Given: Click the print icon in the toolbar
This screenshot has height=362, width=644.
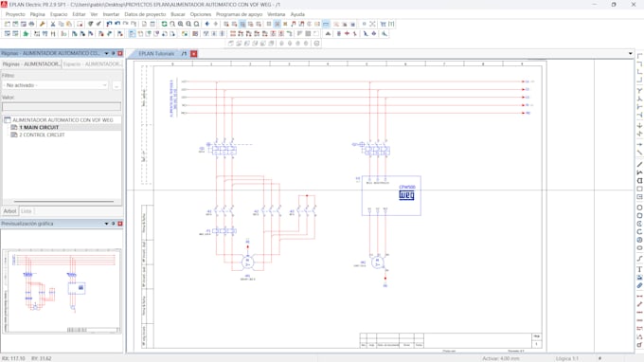Looking at the screenshot, I should coord(31,25).
